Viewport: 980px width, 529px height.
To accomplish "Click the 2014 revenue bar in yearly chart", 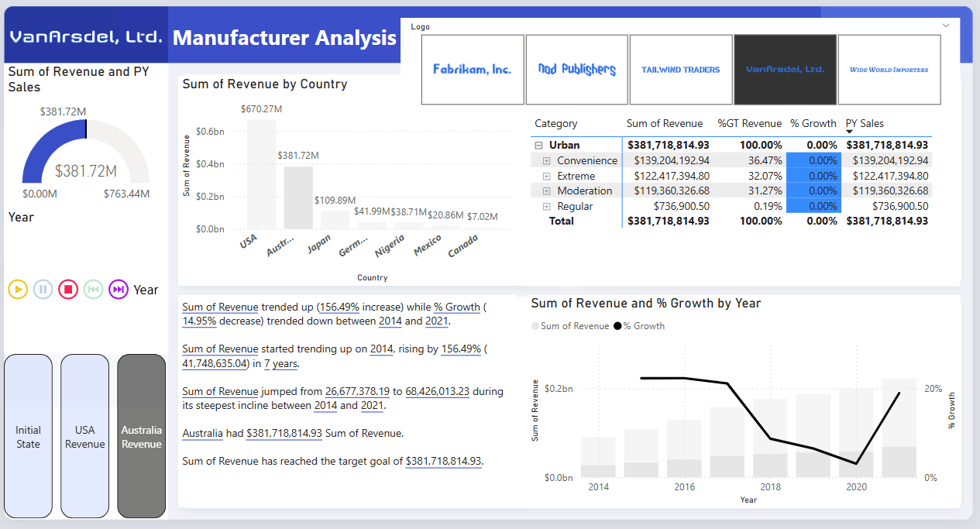I will click(x=598, y=457).
